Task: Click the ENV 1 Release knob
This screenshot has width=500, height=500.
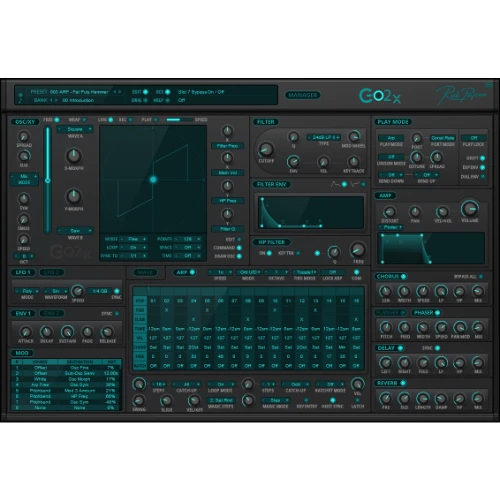Action: pos(107,332)
